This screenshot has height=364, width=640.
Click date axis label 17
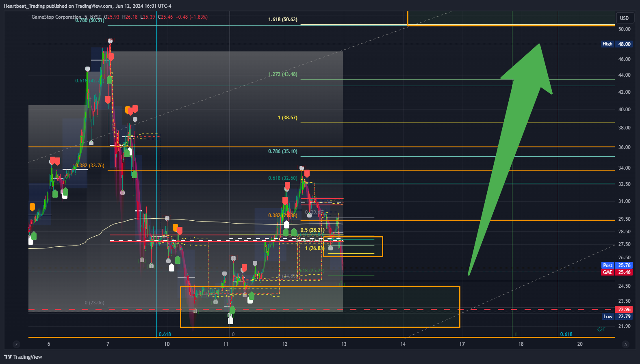(462, 344)
